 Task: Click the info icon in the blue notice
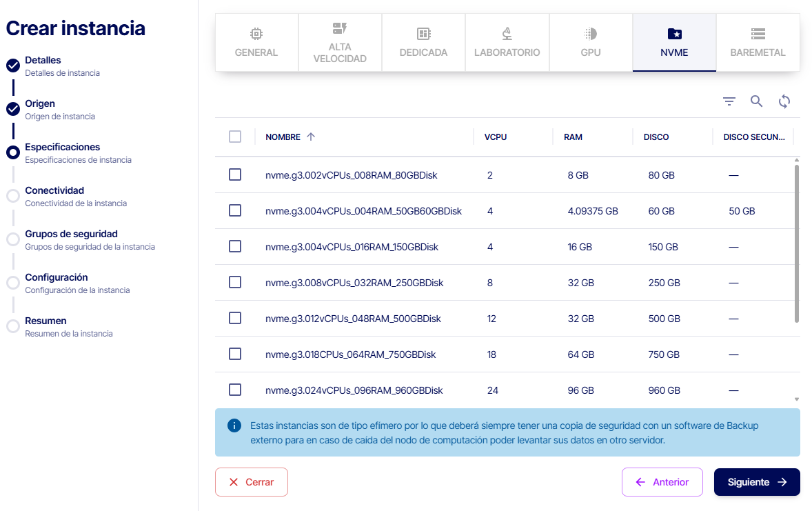coord(234,425)
